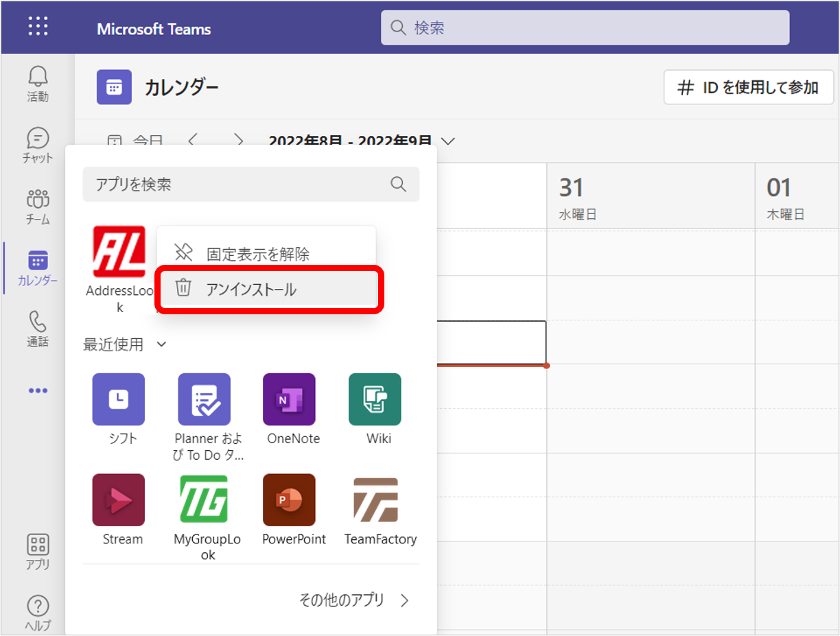Viewport: 840px width, 636px height.
Task: Open More apps (その他のアプリ) link
Action: 354,600
